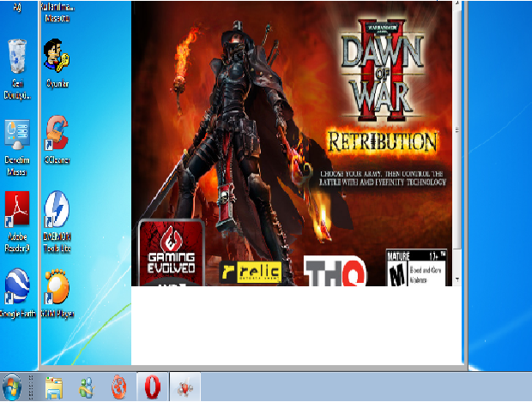The height and width of the screenshot is (402, 532).
Task: Click the Dawn of War II title logo
Action: click(383, 70)
